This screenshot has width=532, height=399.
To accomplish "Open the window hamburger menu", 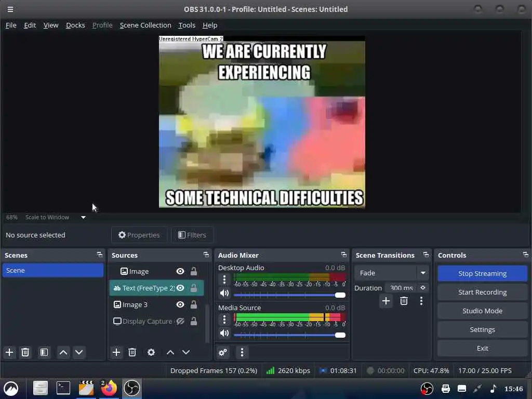I will click(x=10, y=9).
